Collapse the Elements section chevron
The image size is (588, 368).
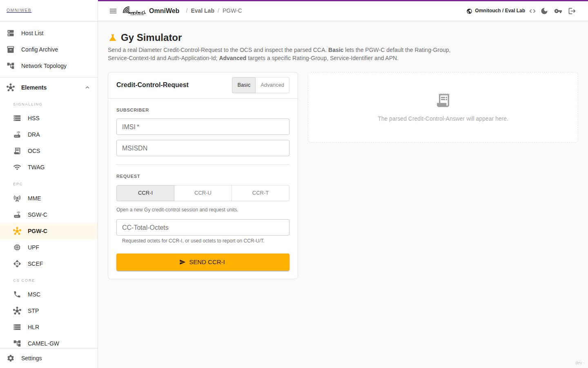coord(87,88)
